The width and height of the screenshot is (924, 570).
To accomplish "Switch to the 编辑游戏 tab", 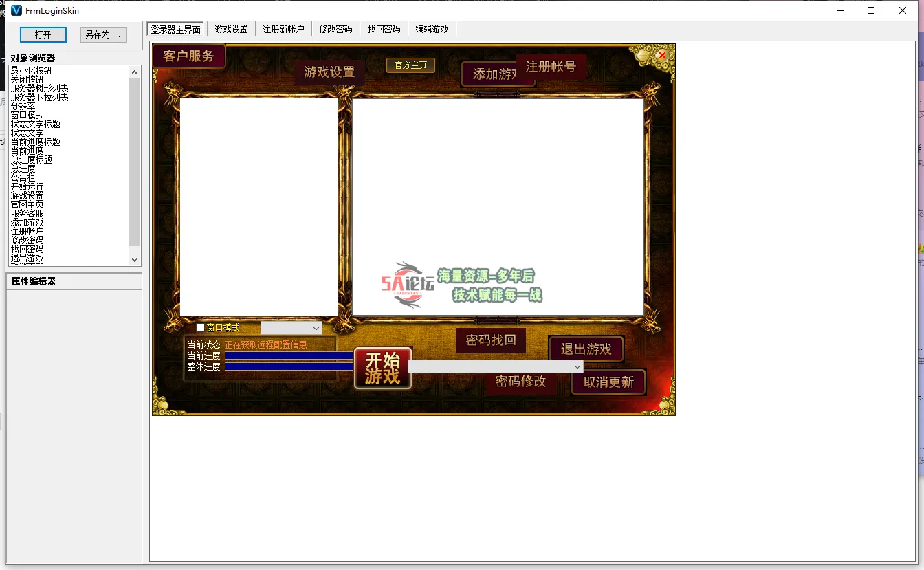I will point(431,28).
